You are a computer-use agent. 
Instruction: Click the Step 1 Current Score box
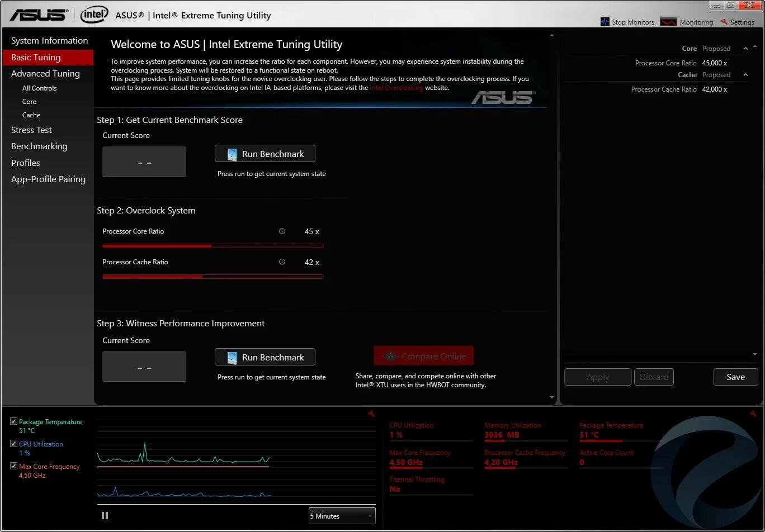(144, 162)
